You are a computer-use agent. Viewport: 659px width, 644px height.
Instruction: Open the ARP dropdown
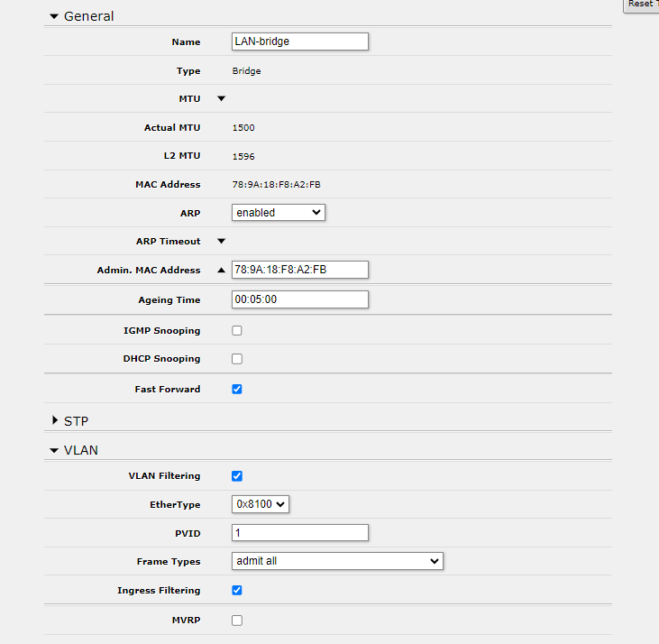[279, 213]
